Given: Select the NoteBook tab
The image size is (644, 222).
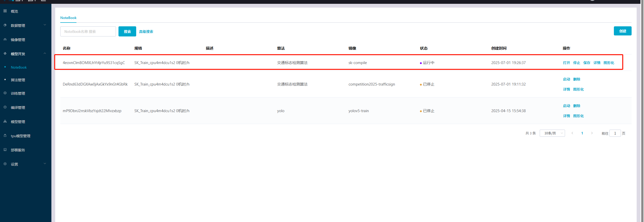Looking at the screenshot, I should [68, 18].
